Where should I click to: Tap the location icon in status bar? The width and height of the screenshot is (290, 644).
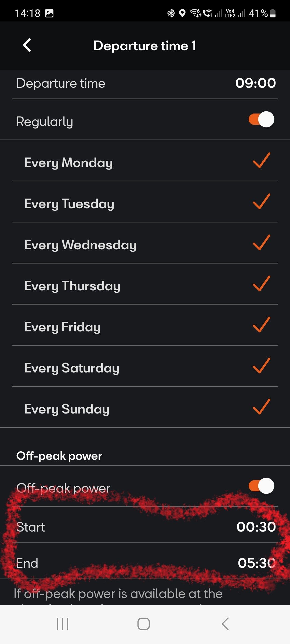182,13
